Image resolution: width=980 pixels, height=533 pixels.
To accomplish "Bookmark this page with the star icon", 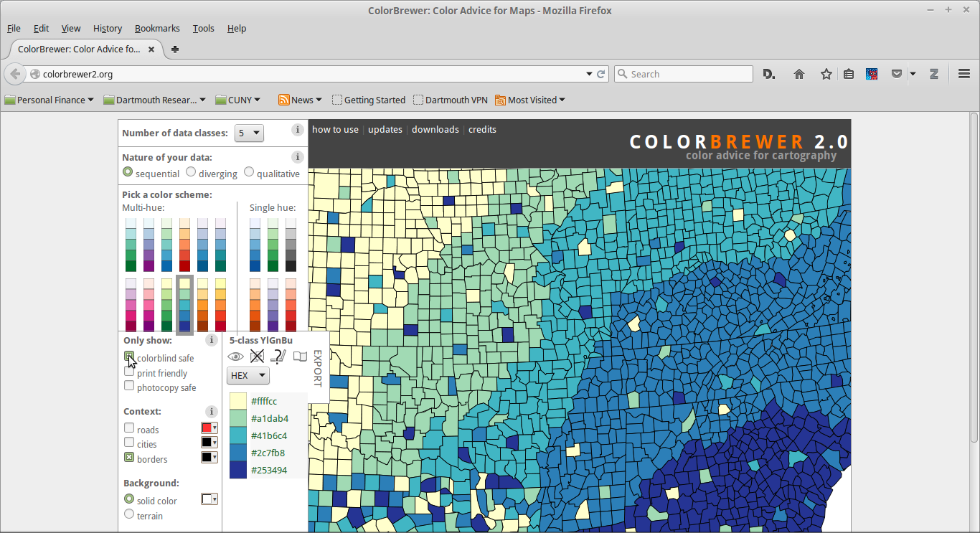I will point(826,74).
